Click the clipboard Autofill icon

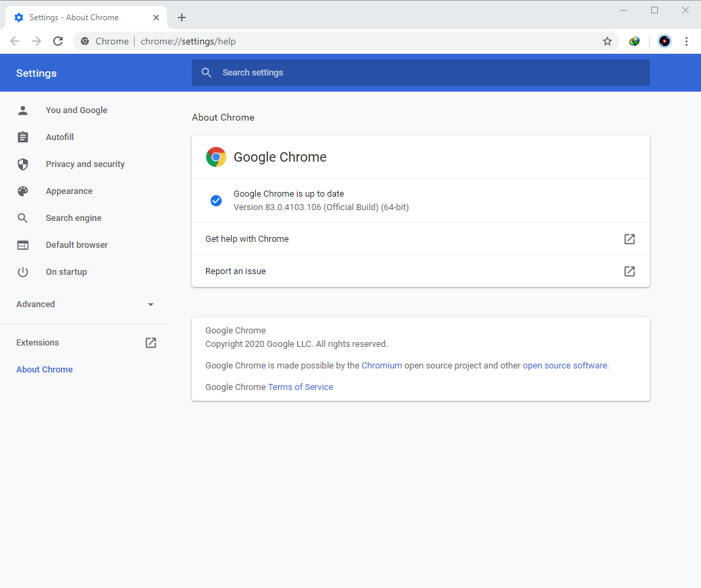(23, 137)
